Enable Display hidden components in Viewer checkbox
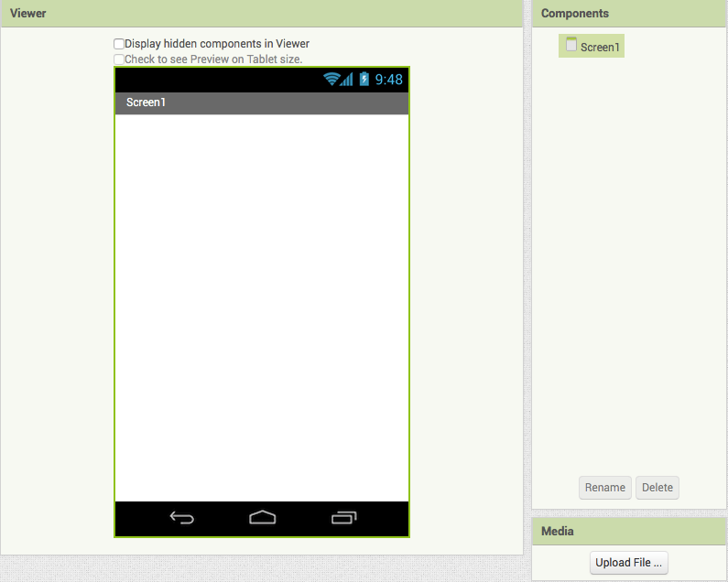This screenshot has width=728, height=582. pos(119,44)
